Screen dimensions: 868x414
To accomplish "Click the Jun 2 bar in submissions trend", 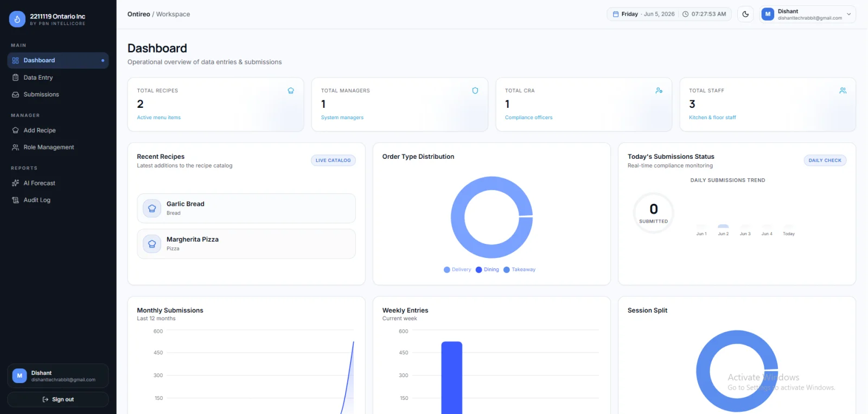I will pyautogui.click(x=723, y=226).
